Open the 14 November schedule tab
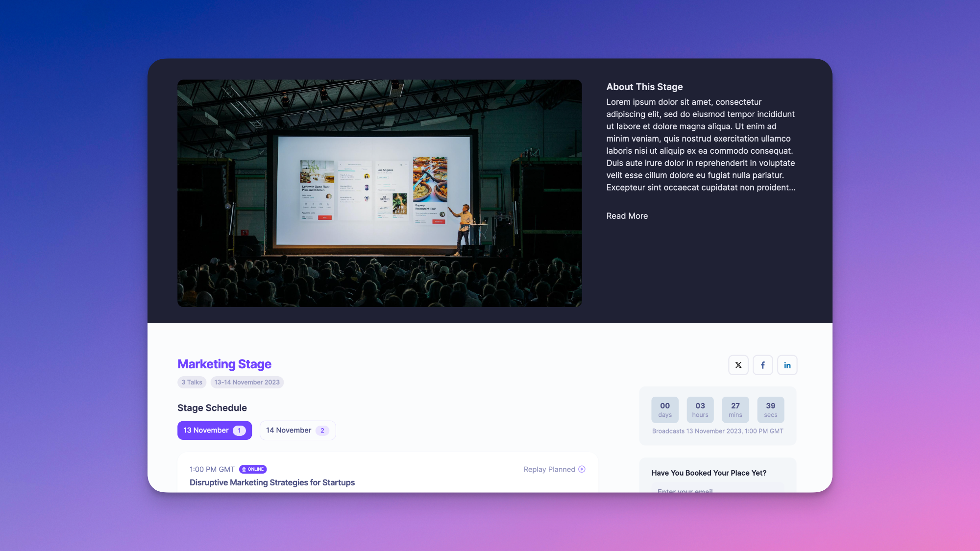Viewport: 980px width, 551px height. 297,430
